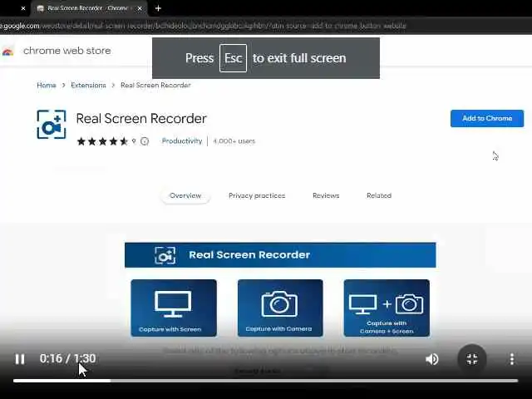
Task: Click the chrome web store logo
Action: (7, 51)
